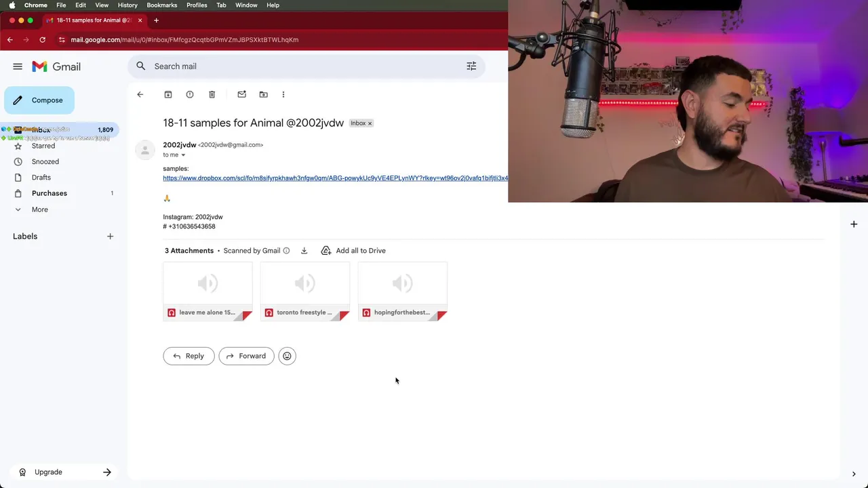Open the History menu

point(127,5)
